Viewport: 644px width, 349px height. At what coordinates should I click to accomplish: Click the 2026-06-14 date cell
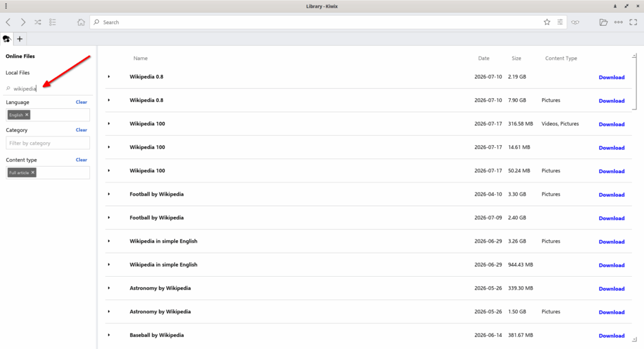488,335
